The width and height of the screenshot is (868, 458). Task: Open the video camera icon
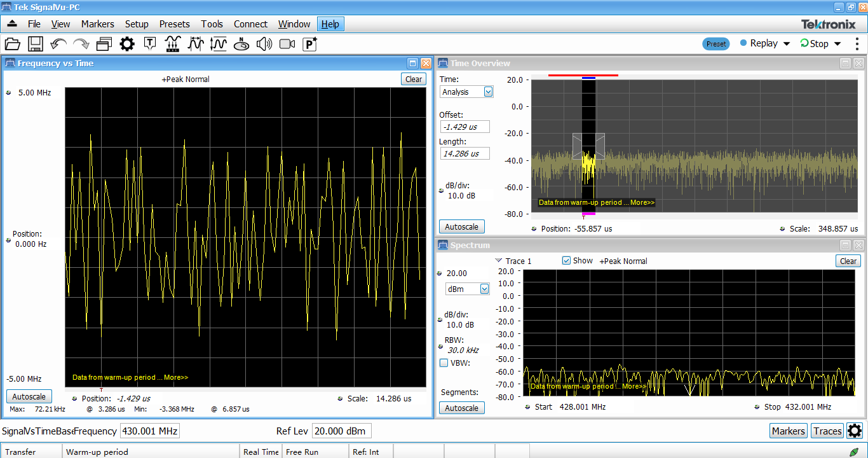pos(287,44)
